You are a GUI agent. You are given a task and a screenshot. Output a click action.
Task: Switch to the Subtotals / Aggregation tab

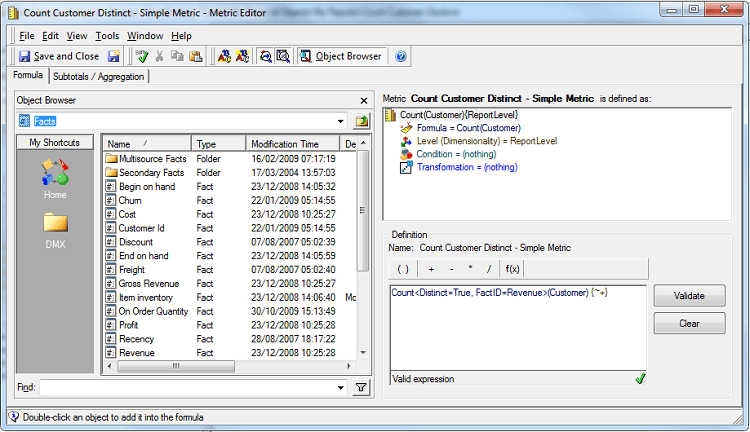pos(98,76)
